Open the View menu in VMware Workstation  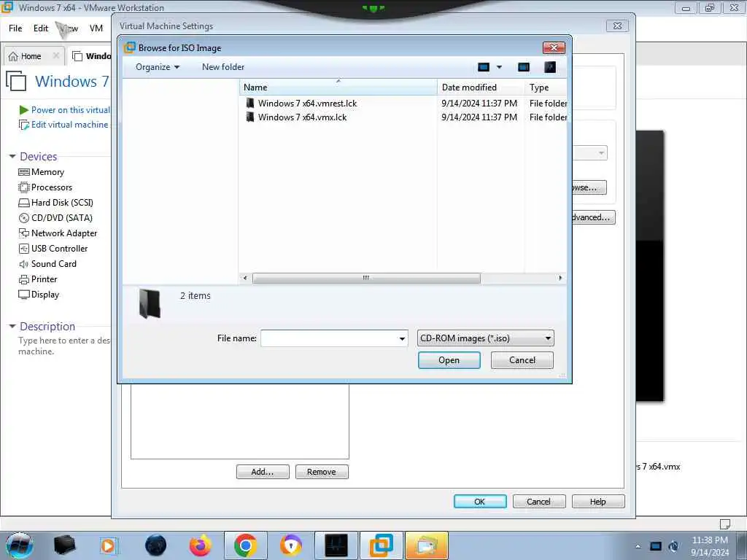68,28
